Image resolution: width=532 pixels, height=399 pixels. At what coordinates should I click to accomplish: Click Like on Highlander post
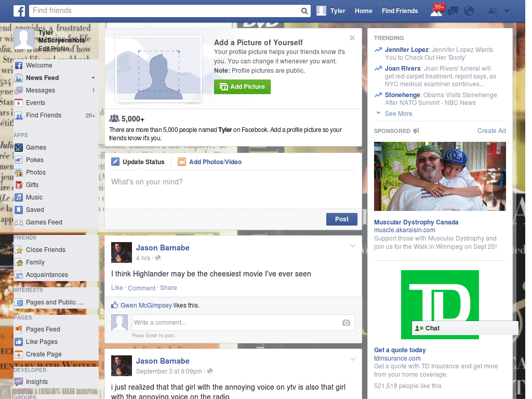coord(117,288)
